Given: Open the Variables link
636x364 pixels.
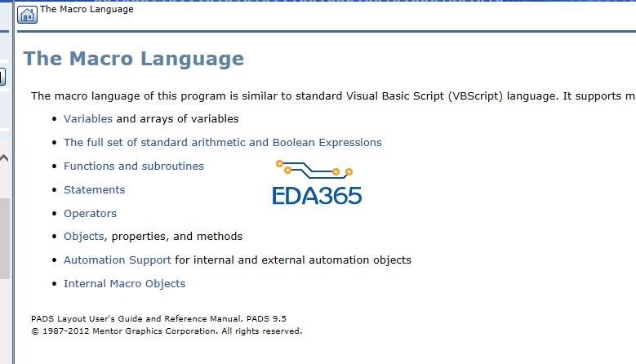Looking at the screenshot, I should point(88,119).
